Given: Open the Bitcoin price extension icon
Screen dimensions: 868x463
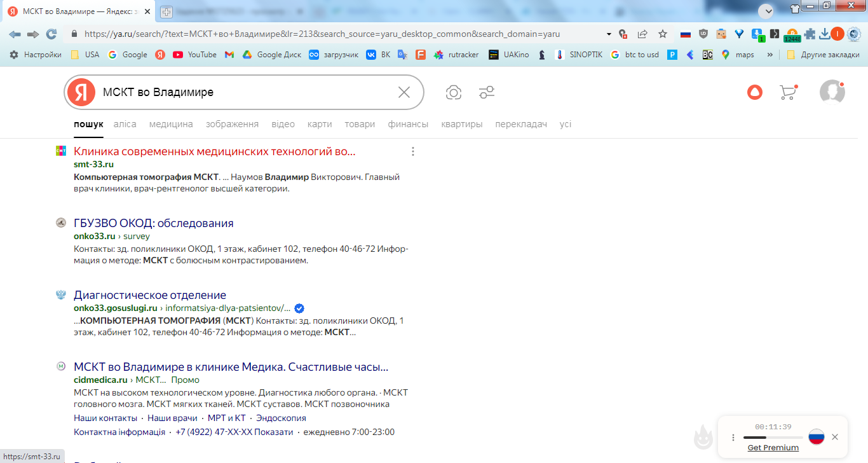Looking at the screenshot, I should [x=792, y=35].
